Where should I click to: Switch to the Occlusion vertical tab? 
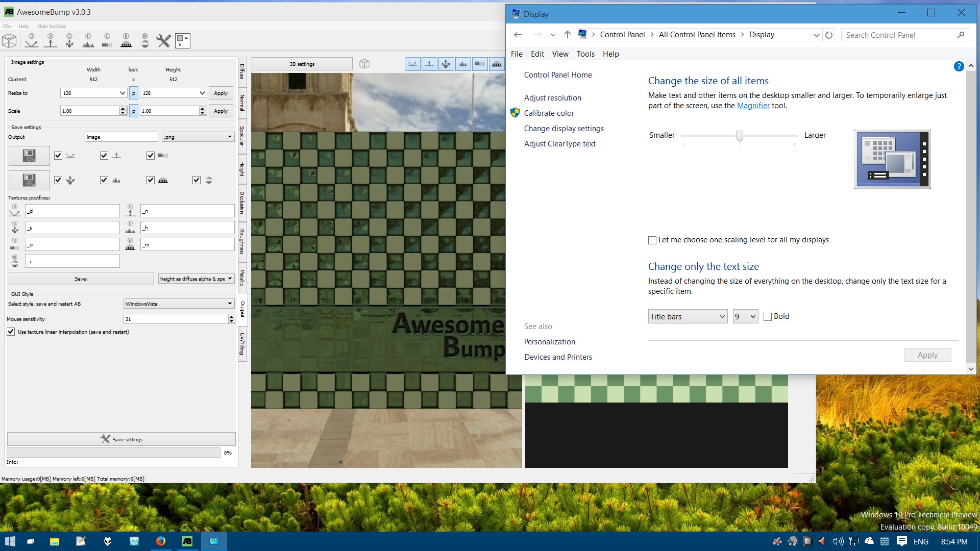[242, 203]
